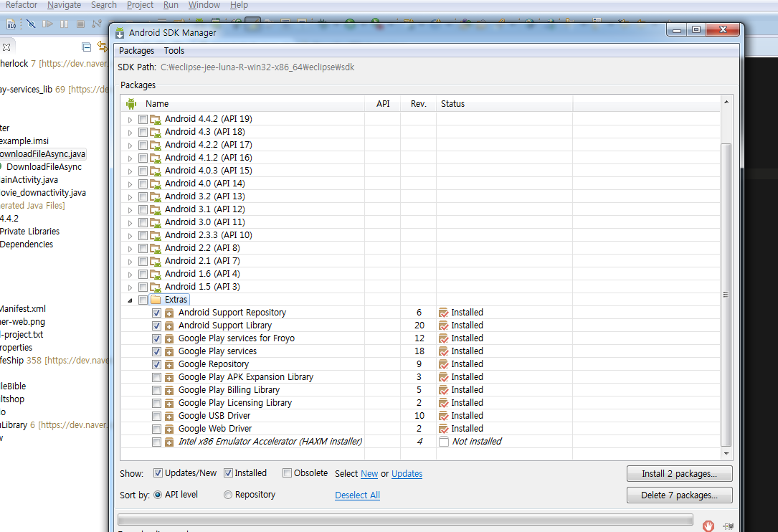The height and width of the screenshot is (532, 778).
Task: Click the Eclipse toolbar Terminate stop icon
Action: 80,24
